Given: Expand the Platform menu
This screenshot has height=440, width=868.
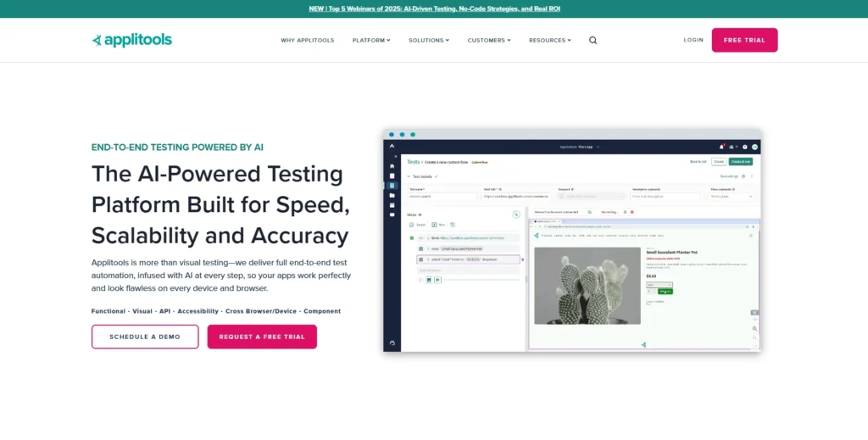Looking at the screenshot, I should [371, 41].
